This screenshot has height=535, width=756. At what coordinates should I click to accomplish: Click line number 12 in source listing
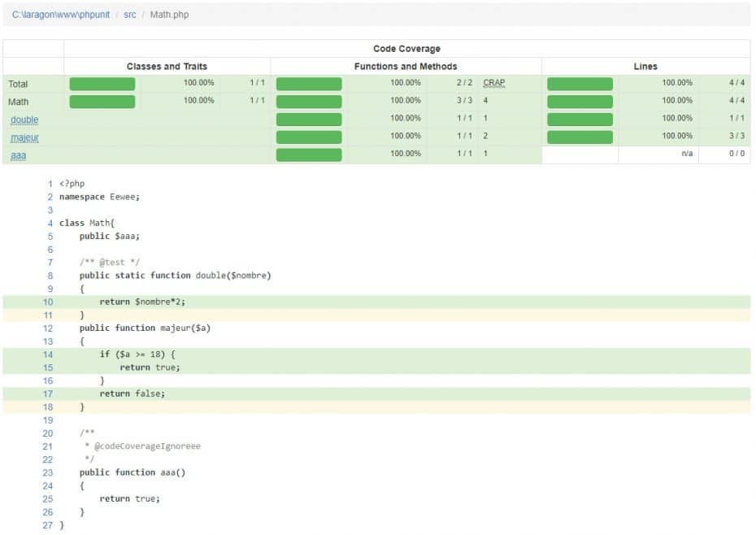48,328
